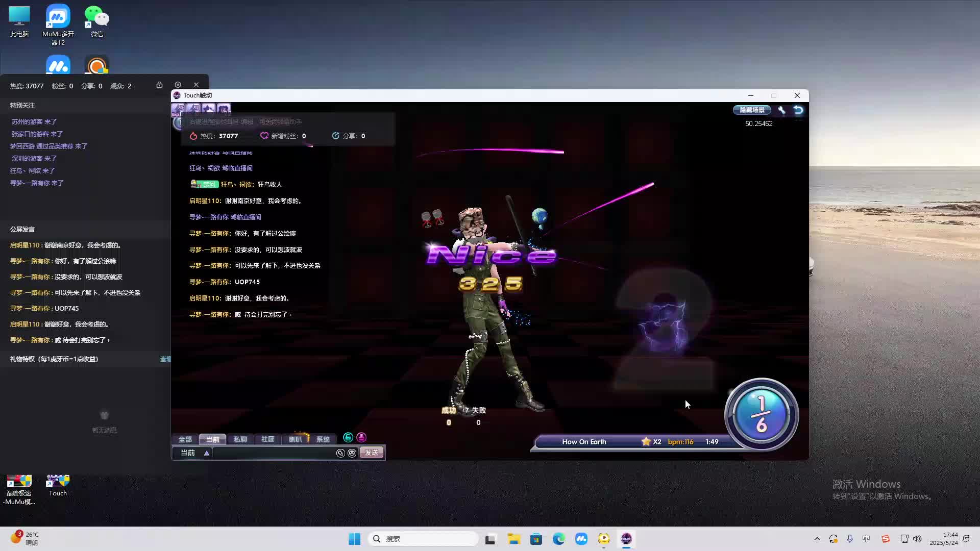Click the green unlock chat icon
Viewport: 980px width, 551px height.
pos(348,438)
